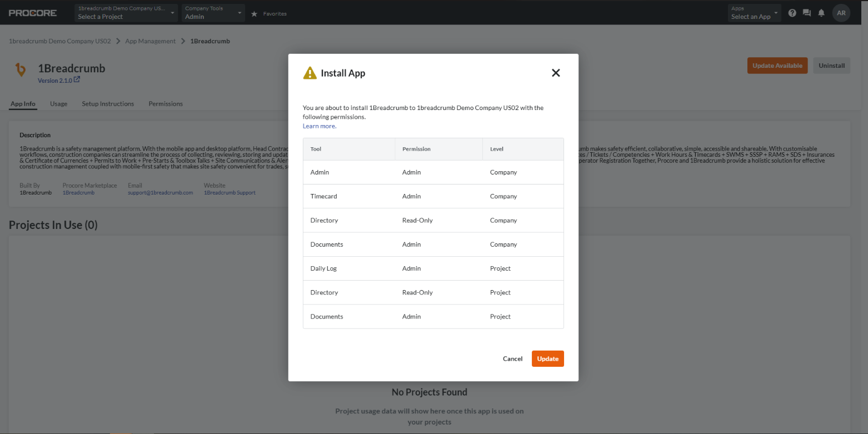This screenshot has height=434, width=868.
Task: Click the Procore logo
Action: [33, 13]
